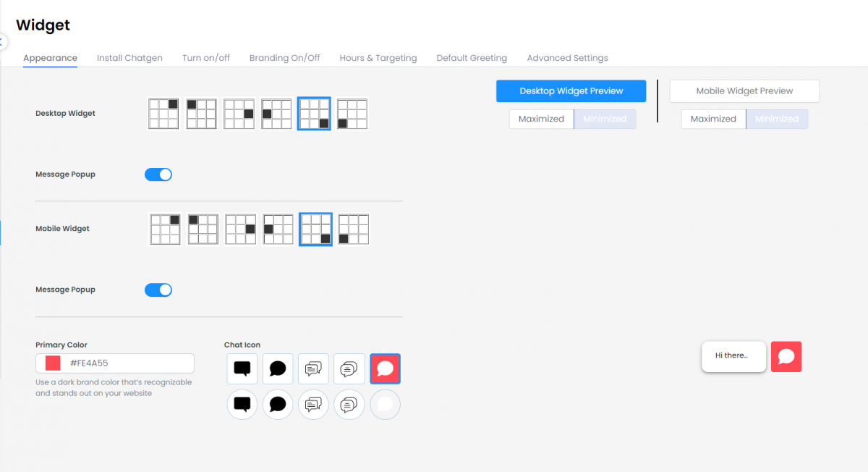Click the red chat launcher in preview
This screenshot has height=472, width=868.
(x=786, y=356)
